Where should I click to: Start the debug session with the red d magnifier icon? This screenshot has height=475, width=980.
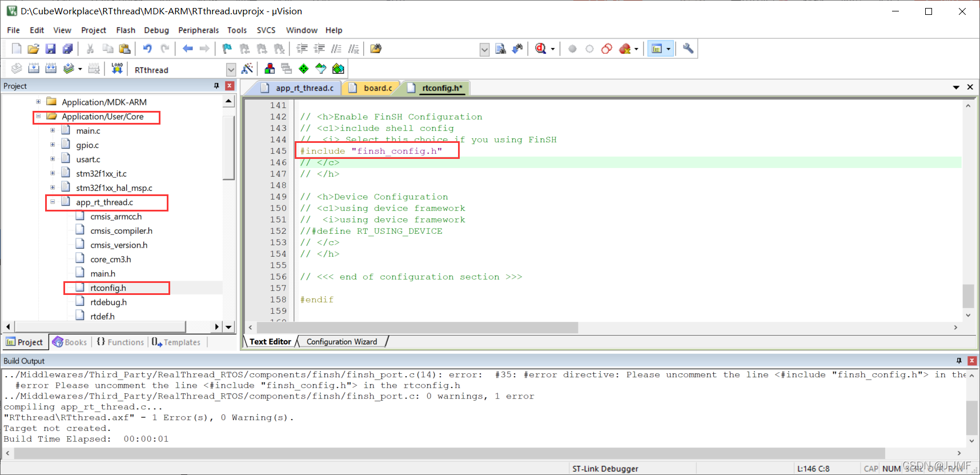coord(541,49)
